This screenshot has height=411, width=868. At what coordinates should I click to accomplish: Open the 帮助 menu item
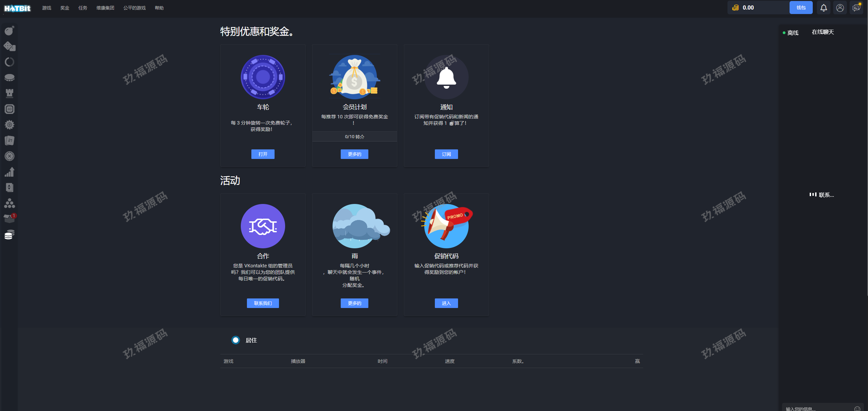pyautogui.click(x=159, y=8)
